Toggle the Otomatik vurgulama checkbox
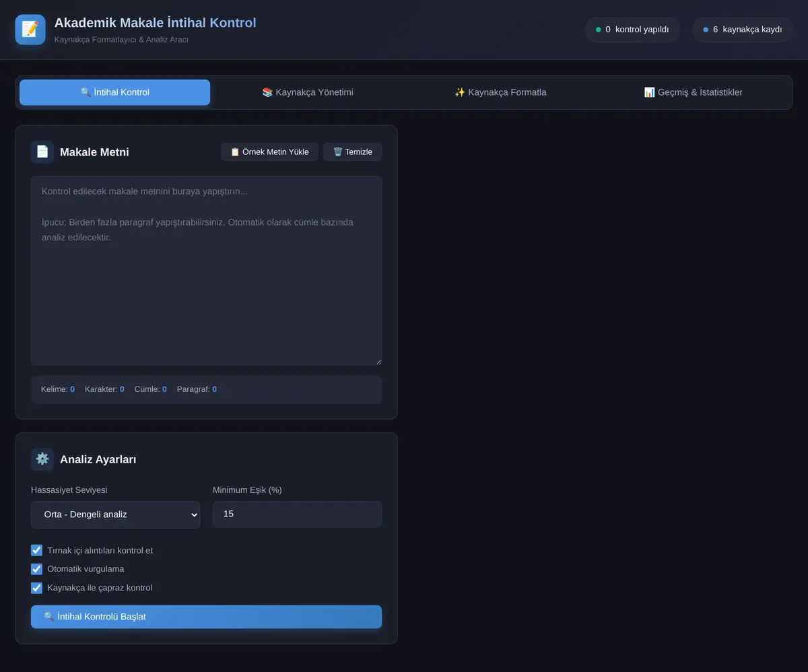 click(37, 569)
